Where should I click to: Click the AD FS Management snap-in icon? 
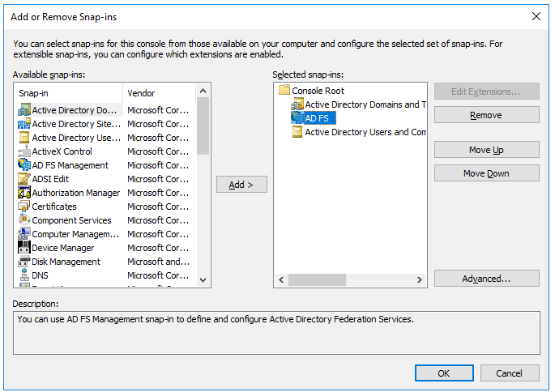click(x=24, y=165)
